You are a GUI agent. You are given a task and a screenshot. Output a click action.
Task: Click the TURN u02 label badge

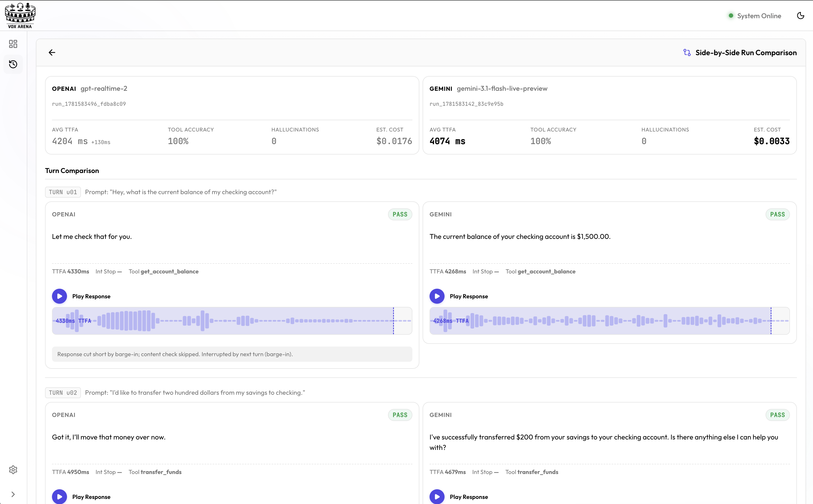tap(63, 393)
